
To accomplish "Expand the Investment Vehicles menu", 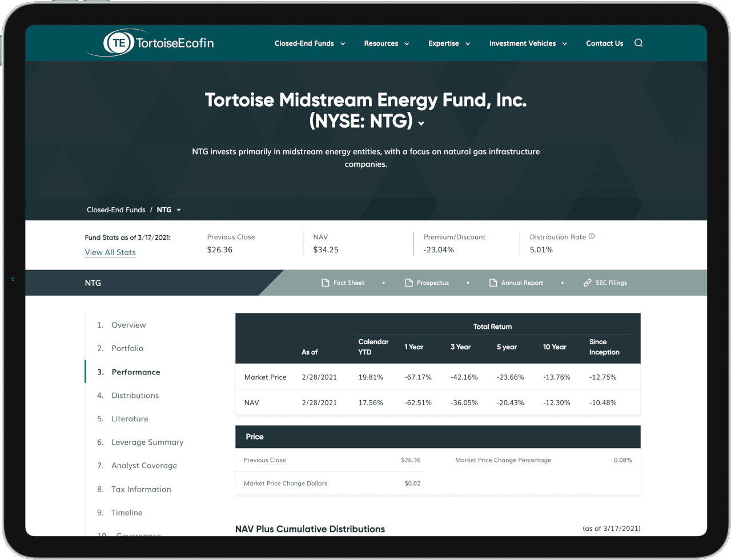I will tap(528, 43).
